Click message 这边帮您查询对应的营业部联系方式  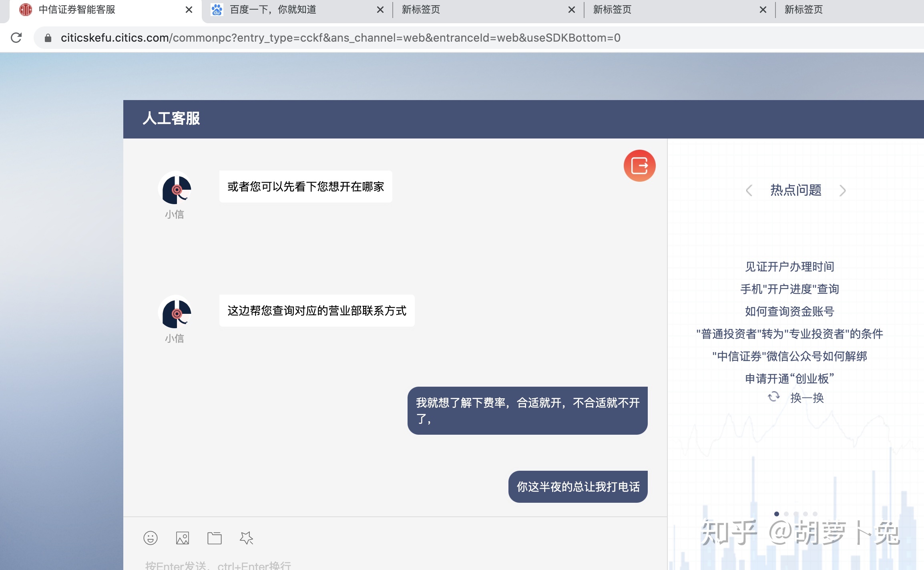[x=317, y=311]
